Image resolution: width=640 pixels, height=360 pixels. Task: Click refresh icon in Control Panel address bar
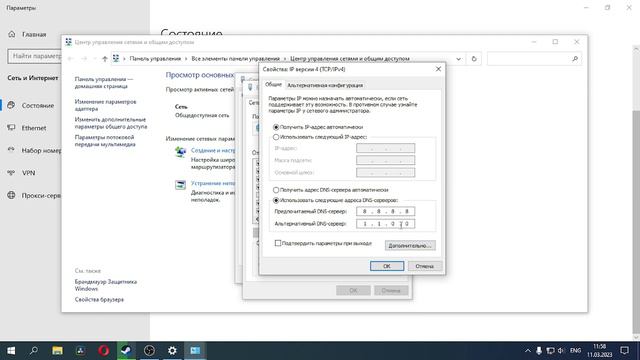pos(474,59)
